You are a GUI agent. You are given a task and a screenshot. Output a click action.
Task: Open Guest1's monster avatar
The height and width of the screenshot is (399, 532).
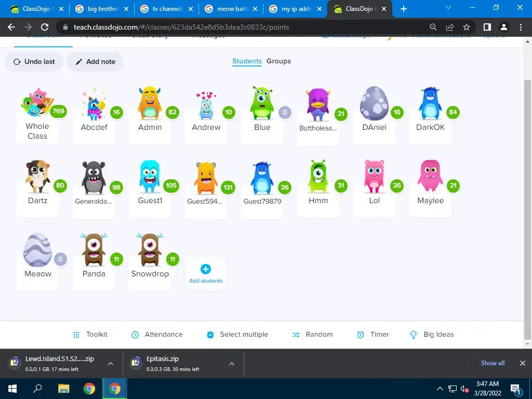pos(150,177)
